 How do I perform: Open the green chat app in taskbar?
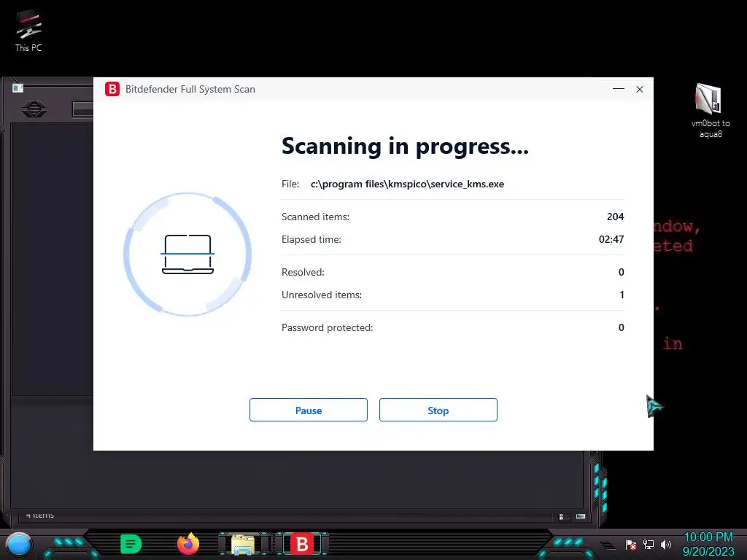(131, 544)
